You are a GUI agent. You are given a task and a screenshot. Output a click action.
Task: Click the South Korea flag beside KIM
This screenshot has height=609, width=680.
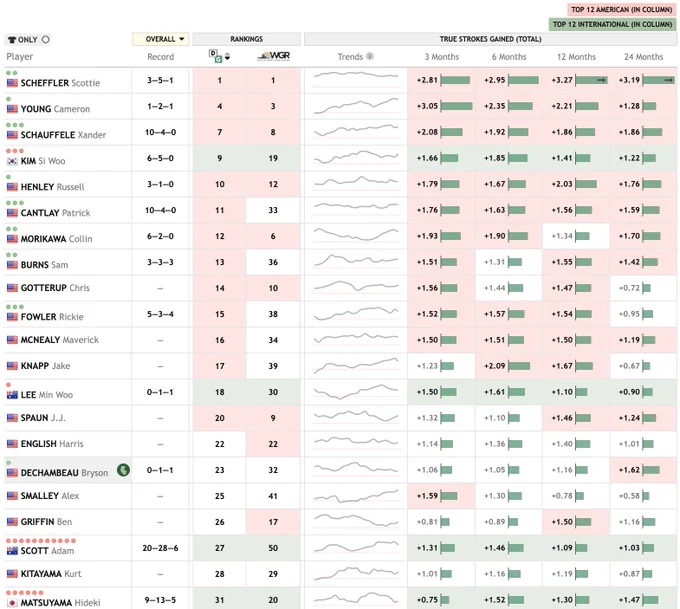(x=12, y=161)
